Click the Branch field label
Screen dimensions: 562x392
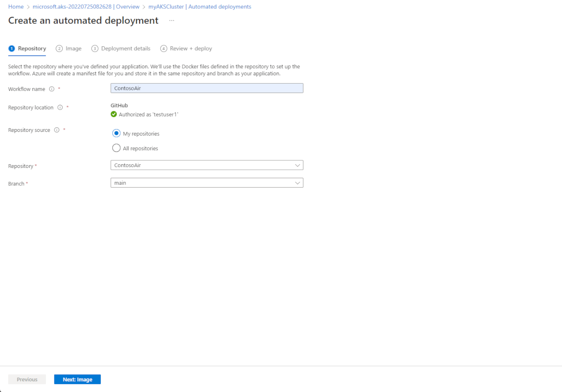pyautogui.click(x=16, y=184)
